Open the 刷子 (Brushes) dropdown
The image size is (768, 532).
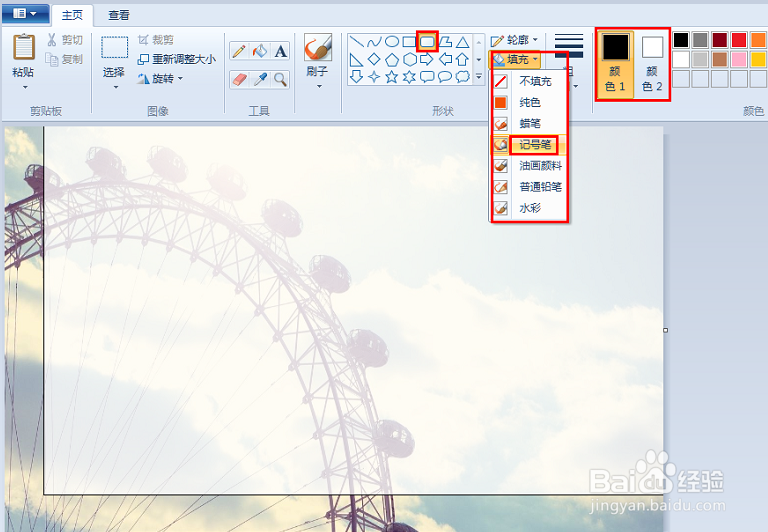point(319,87)
